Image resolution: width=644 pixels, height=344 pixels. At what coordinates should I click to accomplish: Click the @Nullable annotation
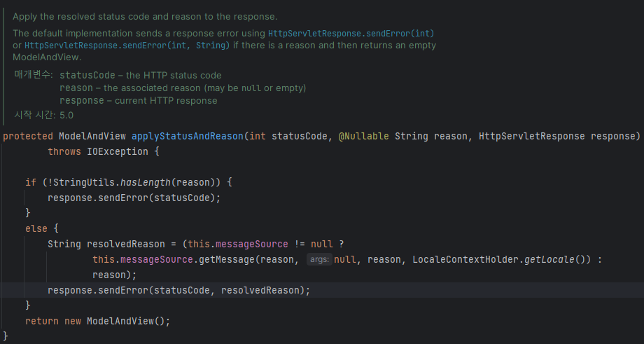(363, 136)
